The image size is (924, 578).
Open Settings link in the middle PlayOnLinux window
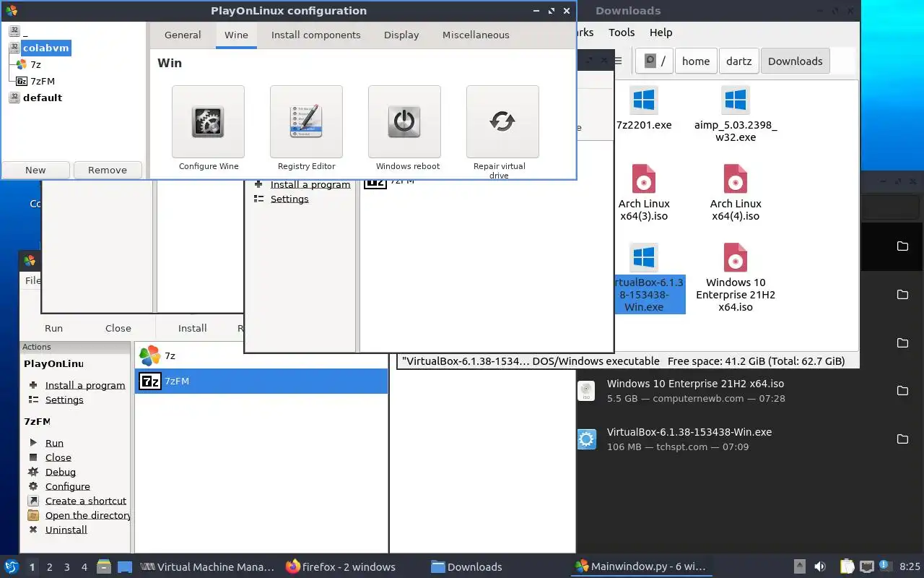tap(289, 199)
